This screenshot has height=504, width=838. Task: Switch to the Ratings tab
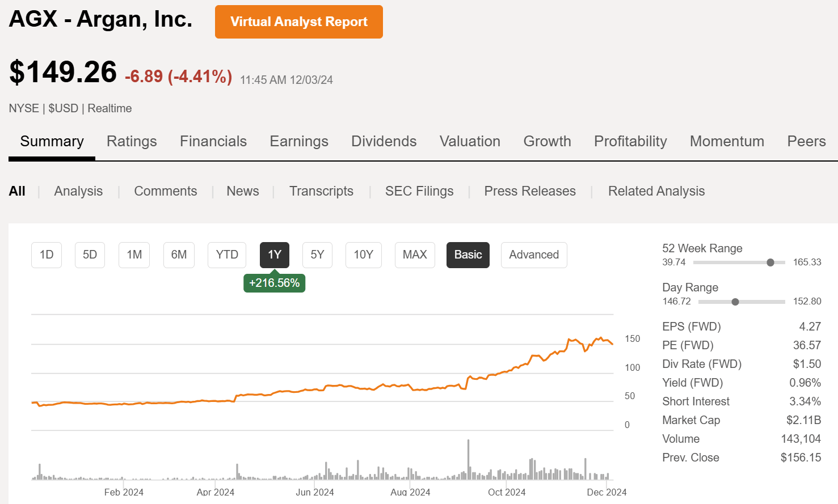pos(132,141)
